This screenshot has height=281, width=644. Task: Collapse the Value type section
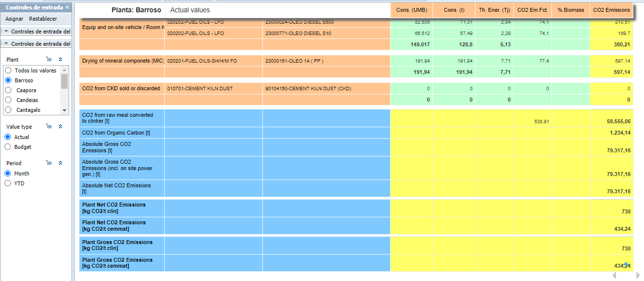(60, 126)
